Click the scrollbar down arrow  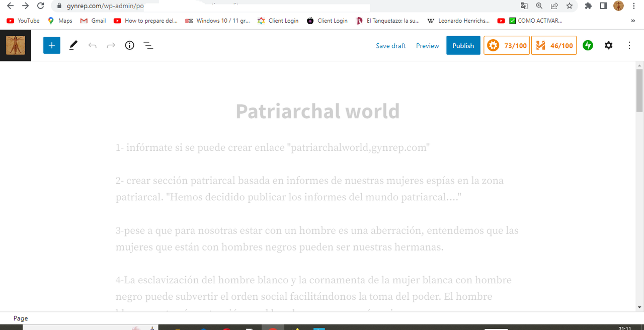click(639, 307)
